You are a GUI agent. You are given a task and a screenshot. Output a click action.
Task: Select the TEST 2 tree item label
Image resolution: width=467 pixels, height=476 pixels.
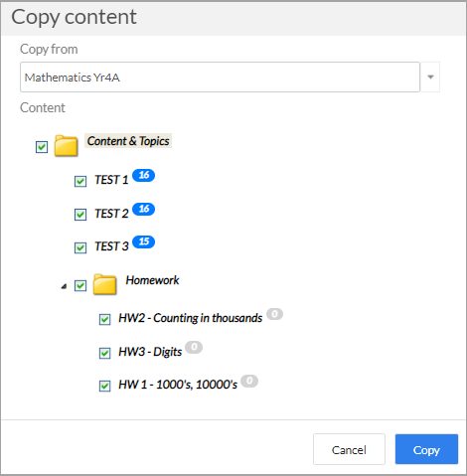click(x=111, y=214)
